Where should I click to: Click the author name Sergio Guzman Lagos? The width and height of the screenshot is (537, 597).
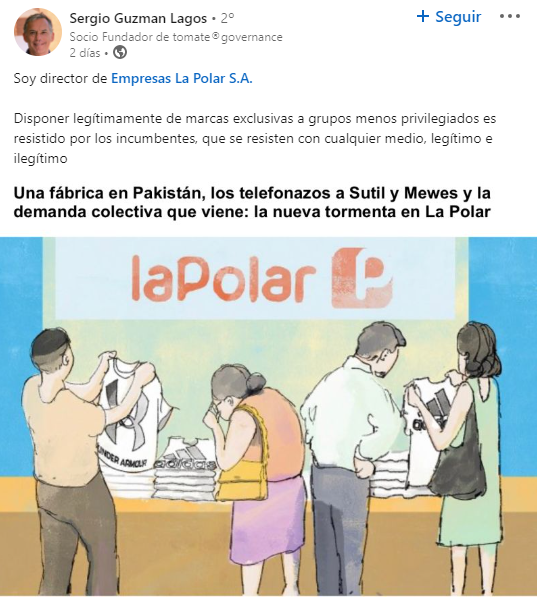(138, 18)
